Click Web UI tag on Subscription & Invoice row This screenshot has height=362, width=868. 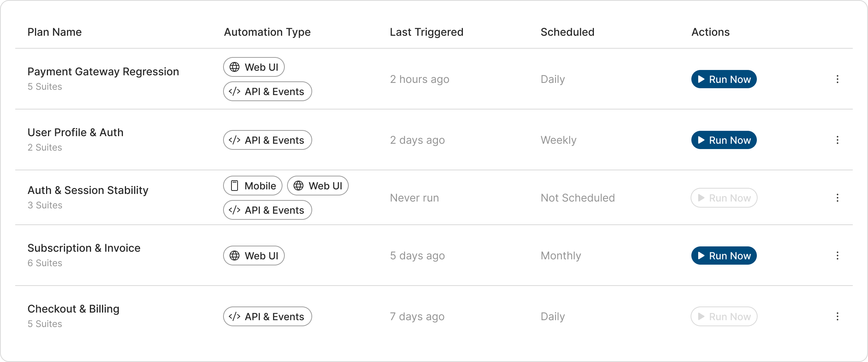coord(254,256)
